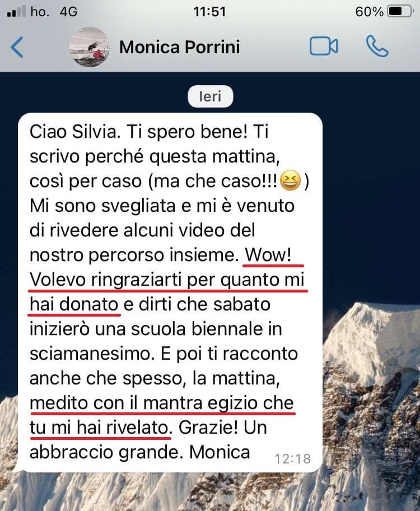Click the underlined phrase Volevo ringraziarti
The image size is (420, 511).
coord(107,280)
